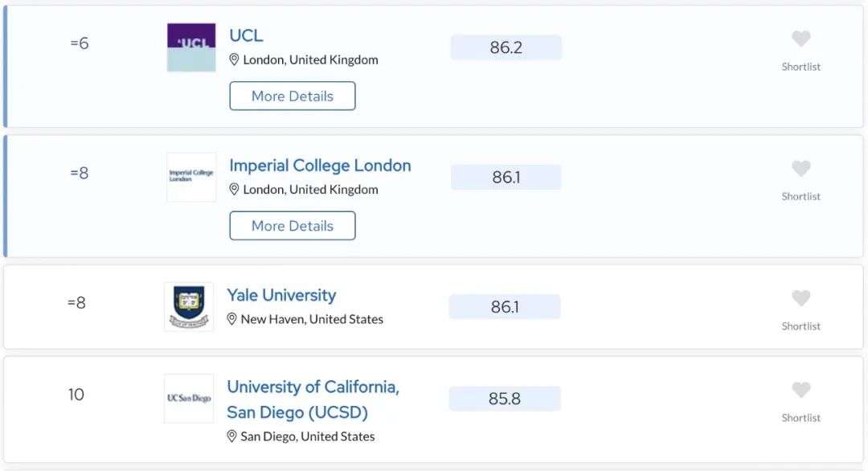868x471 pixels.
Task: Click the 85.8 score badge for UCSD
Action: [504, 399]
